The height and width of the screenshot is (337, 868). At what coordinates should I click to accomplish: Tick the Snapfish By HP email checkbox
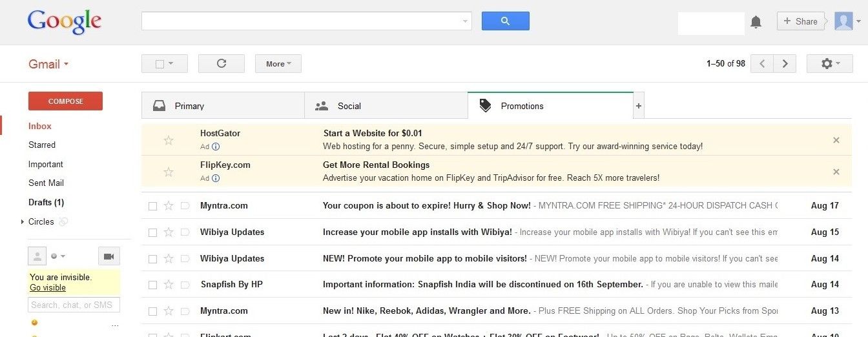pyautogui.click(x=152, y=285)
